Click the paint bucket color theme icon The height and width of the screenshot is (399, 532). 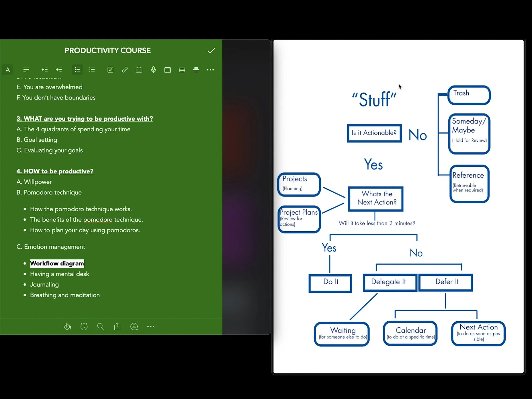[x=67, y=326]
